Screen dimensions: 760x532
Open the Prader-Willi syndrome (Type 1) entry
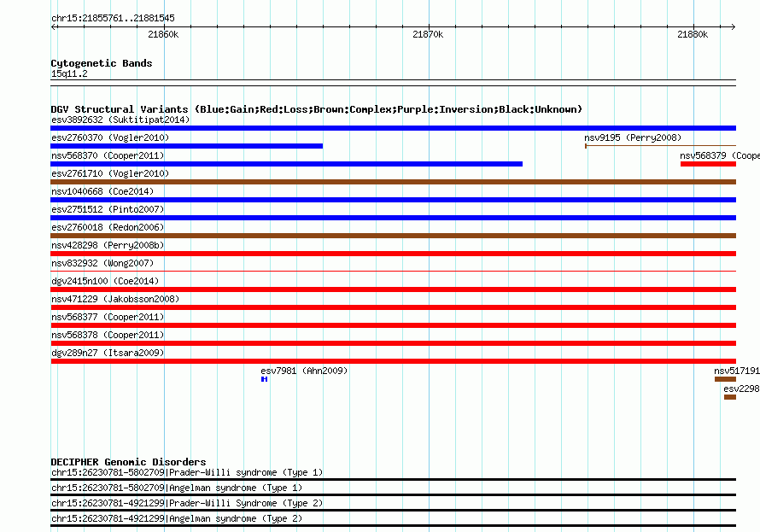(187, 472)
